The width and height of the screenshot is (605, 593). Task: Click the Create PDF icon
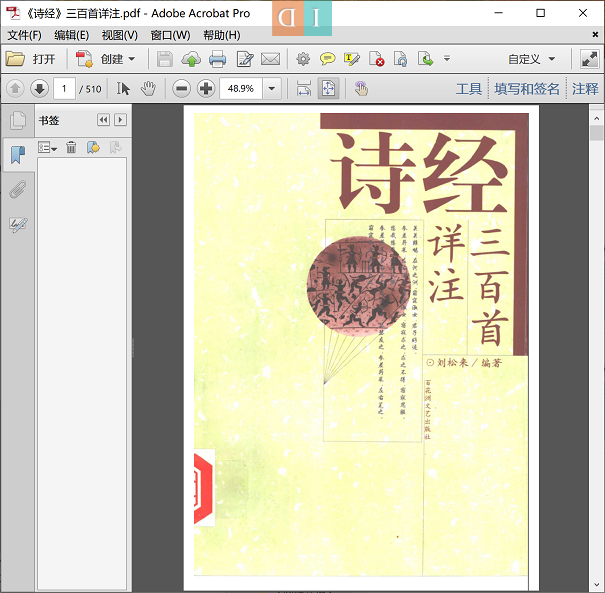84,59
